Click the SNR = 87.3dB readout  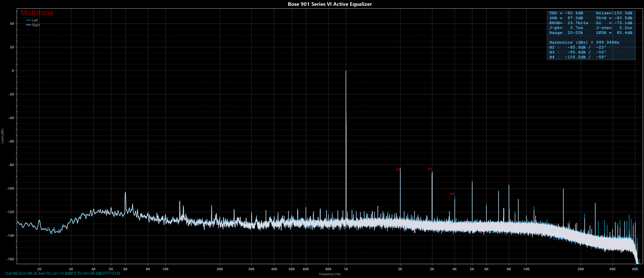tap(566, 18)
